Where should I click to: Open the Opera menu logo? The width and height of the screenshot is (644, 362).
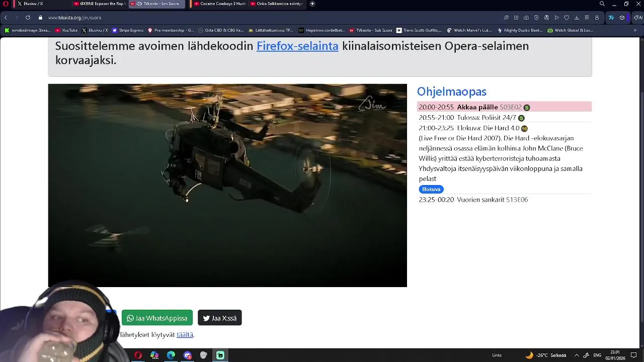click(x=6, y=4)
